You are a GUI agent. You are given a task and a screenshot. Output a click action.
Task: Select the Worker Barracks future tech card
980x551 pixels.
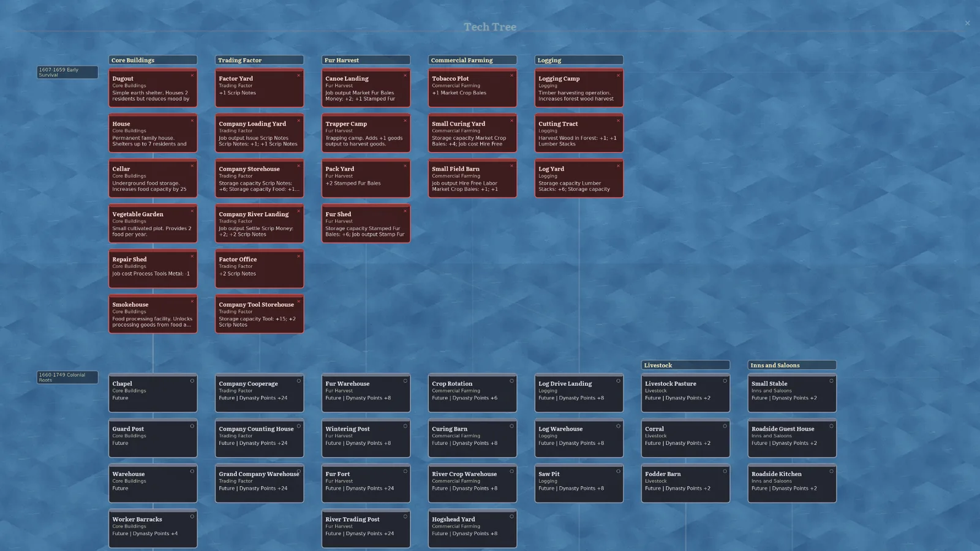(x=153, y=529)
